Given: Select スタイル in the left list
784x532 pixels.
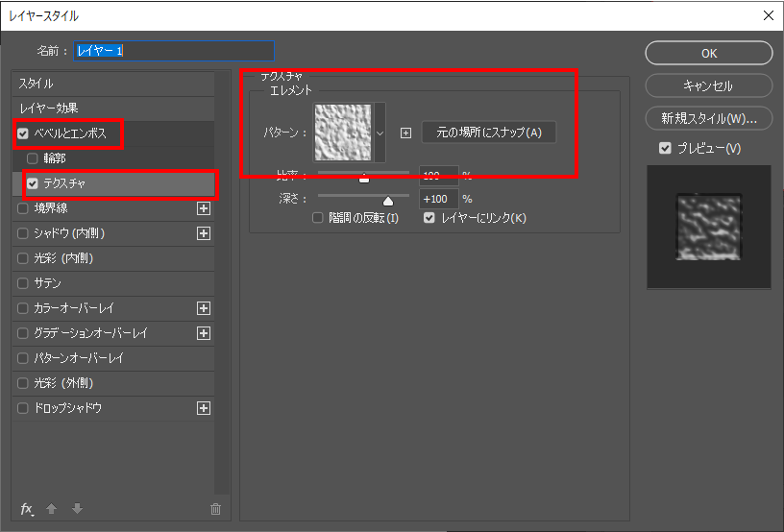Looking at the screenshot, I should (x=37, y=84).
